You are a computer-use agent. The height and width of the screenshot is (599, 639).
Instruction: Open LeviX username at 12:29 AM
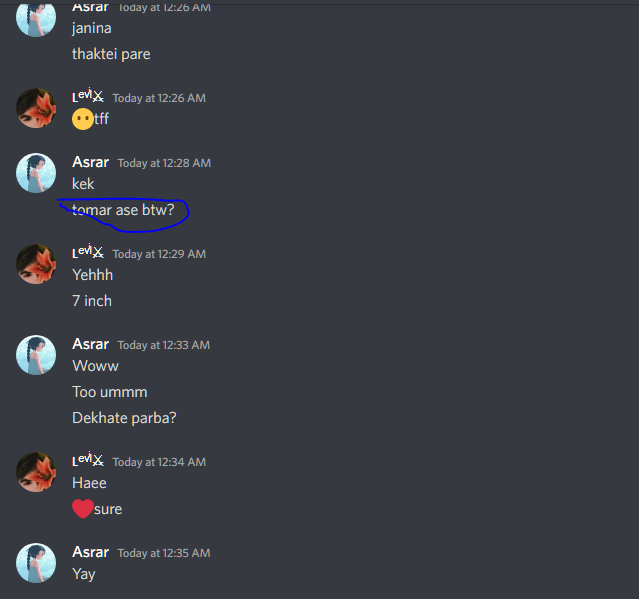pyautogui.click(x=88, y=253)
